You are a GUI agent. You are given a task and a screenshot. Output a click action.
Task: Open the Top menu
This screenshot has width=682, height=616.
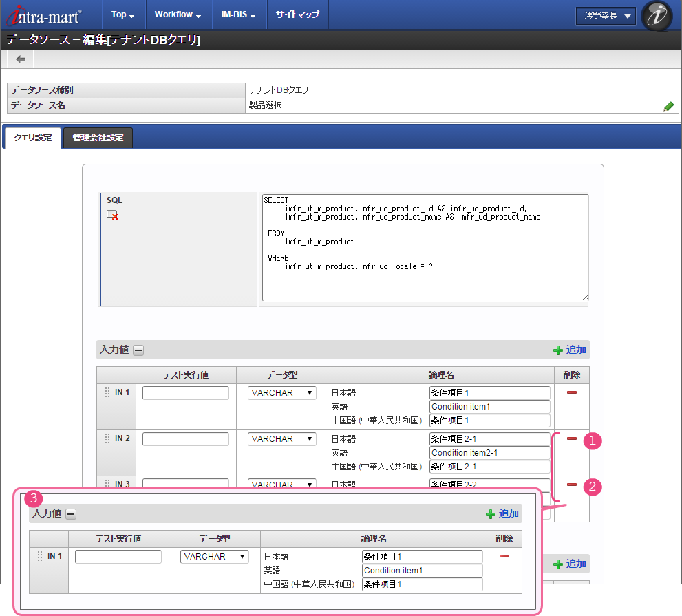122,14
